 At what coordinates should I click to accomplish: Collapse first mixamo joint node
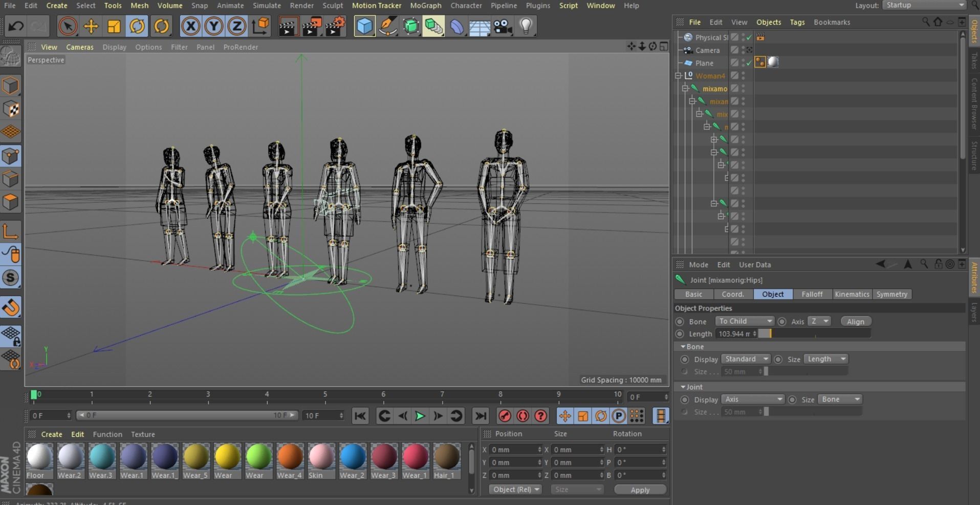pos(685,88)
